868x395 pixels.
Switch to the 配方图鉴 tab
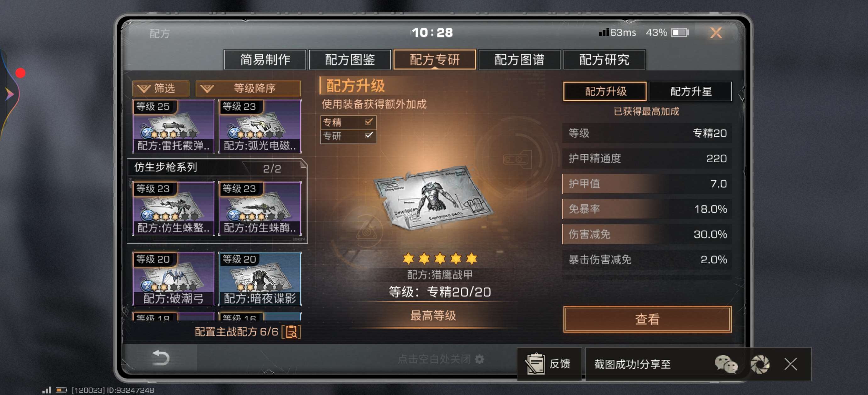[x=350, y=60]
